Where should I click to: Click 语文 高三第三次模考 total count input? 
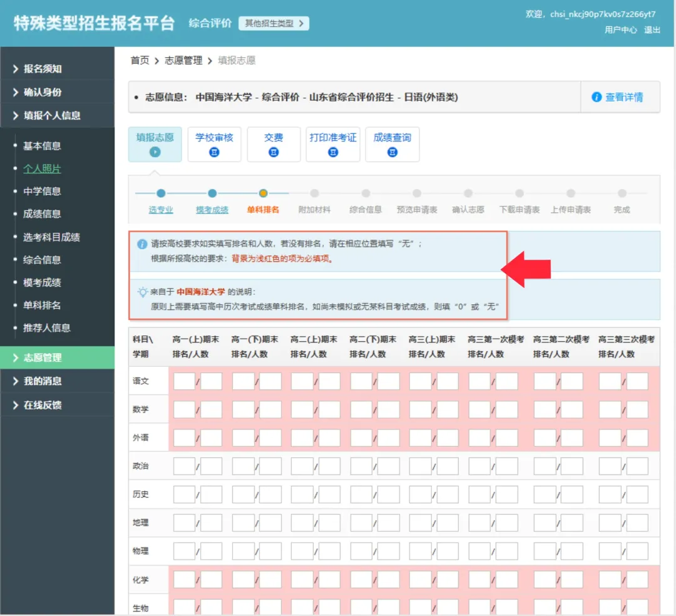[637, 381]
